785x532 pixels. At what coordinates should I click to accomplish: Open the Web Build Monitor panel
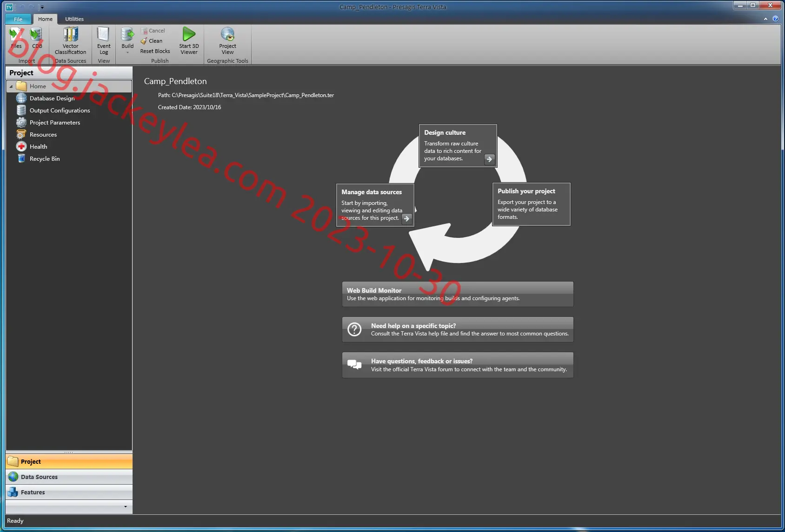click(x=458, y=294)
